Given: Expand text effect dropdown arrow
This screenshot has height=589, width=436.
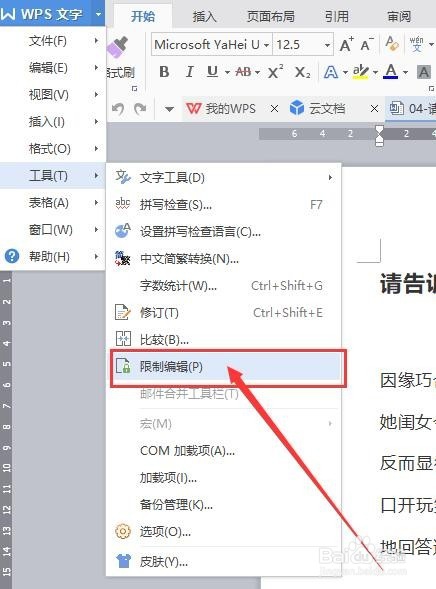Looking at the screenshot, I should coord(345,72).
